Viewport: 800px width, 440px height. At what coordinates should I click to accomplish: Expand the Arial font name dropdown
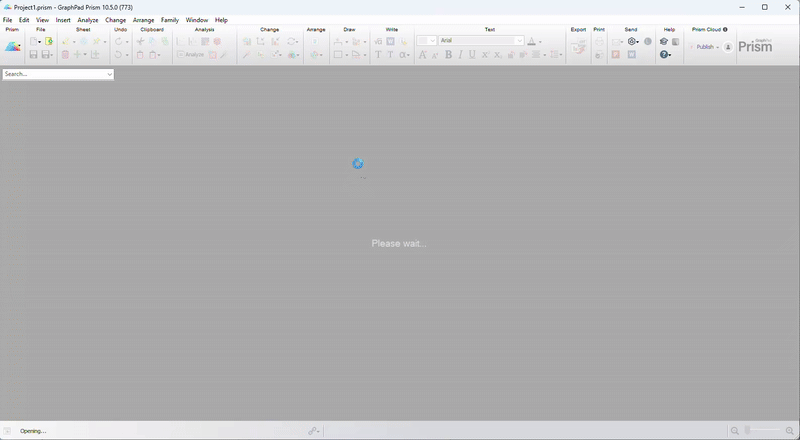519,41
